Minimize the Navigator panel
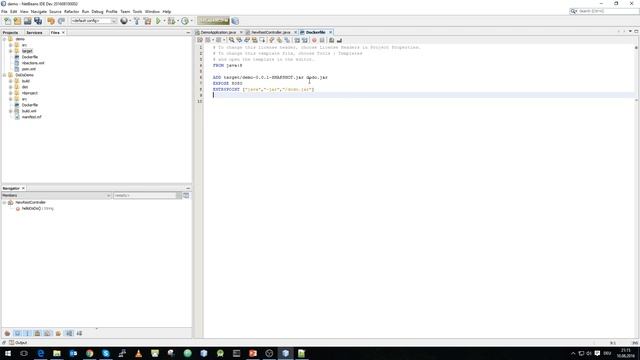 pos(188,188)
